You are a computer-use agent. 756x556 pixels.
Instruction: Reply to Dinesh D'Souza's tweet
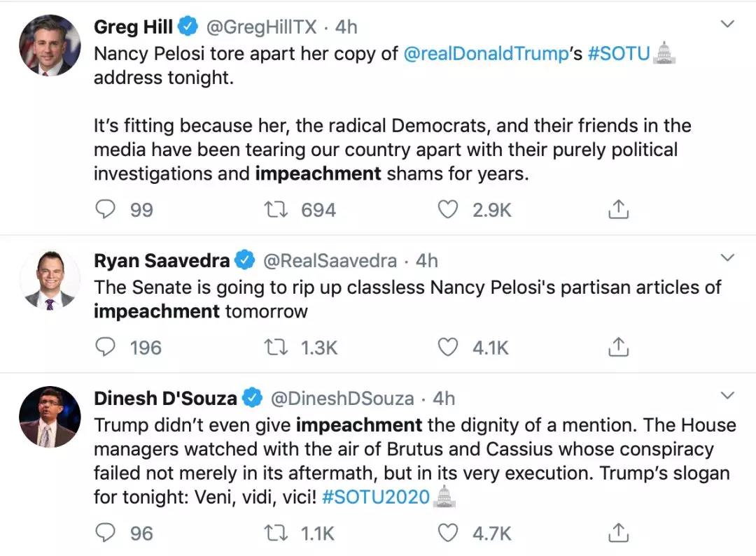[105, 533]
